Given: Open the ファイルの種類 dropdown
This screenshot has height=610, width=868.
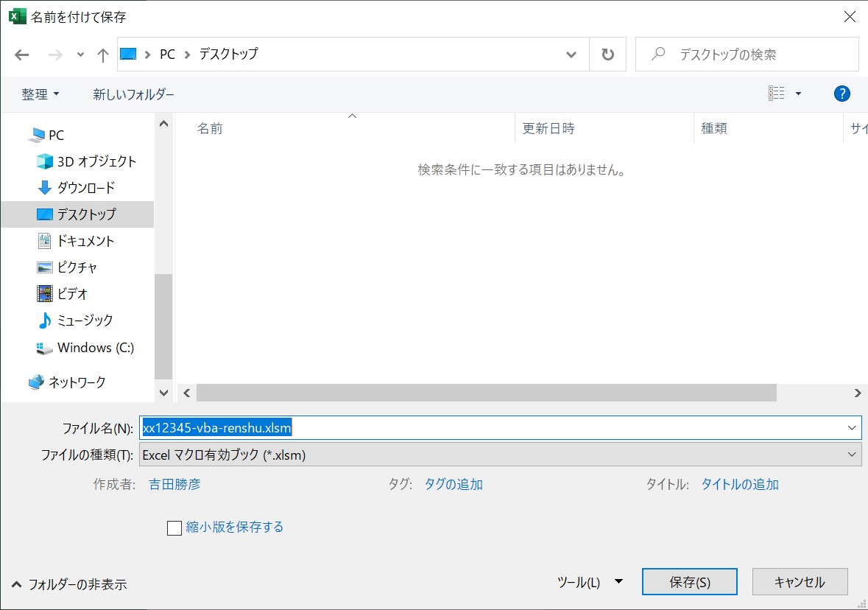Looking at the screenshot, I should pyautogui.click(x=851, y=455).
